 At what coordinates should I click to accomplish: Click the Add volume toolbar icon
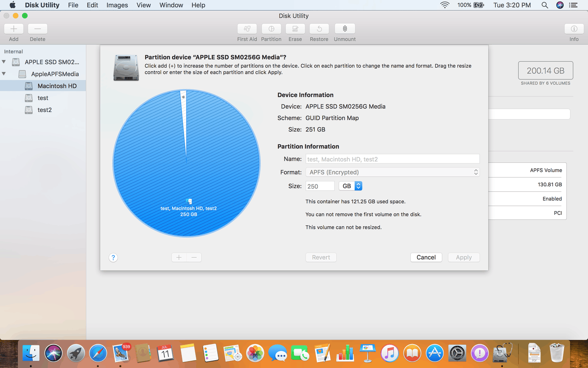click(x=14, y=29)
